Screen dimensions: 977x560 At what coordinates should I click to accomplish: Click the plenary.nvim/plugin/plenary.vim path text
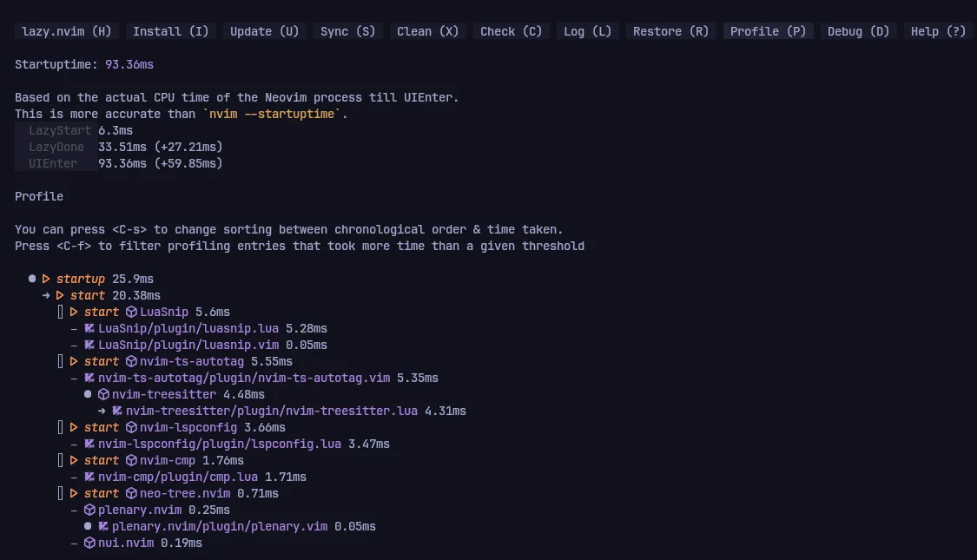[220, 526]
